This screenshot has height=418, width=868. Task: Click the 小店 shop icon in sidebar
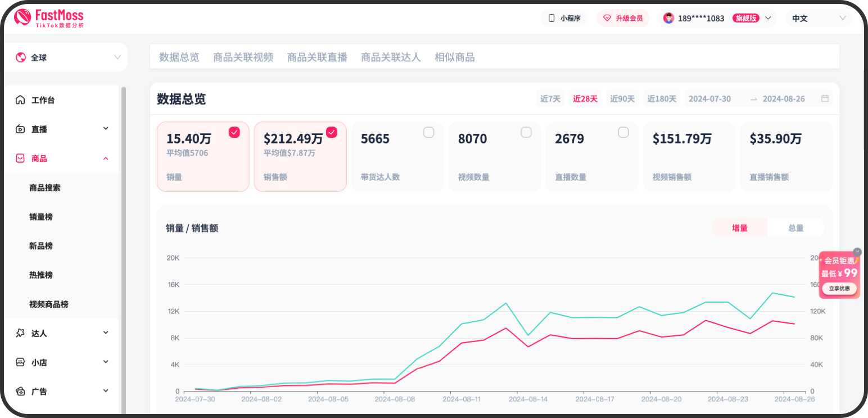point(20,362)
